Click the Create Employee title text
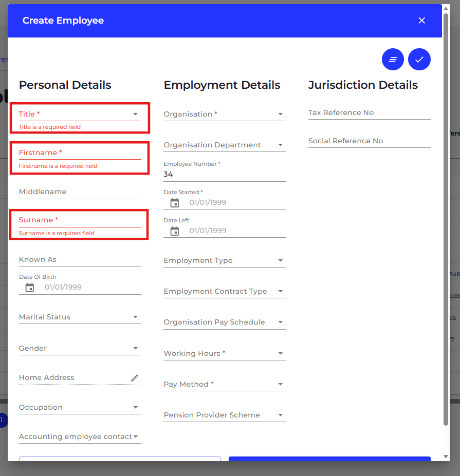 click(x=63, y=21)
